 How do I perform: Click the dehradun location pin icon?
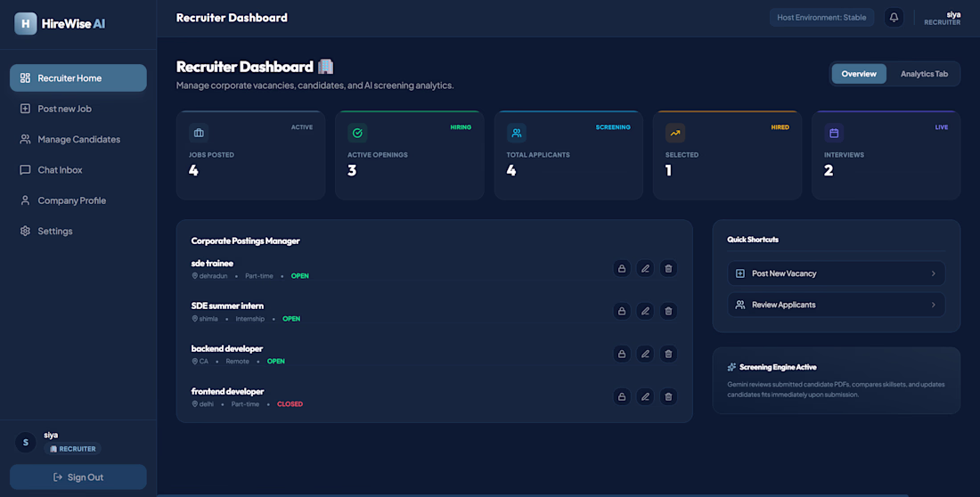coord(195,276)
